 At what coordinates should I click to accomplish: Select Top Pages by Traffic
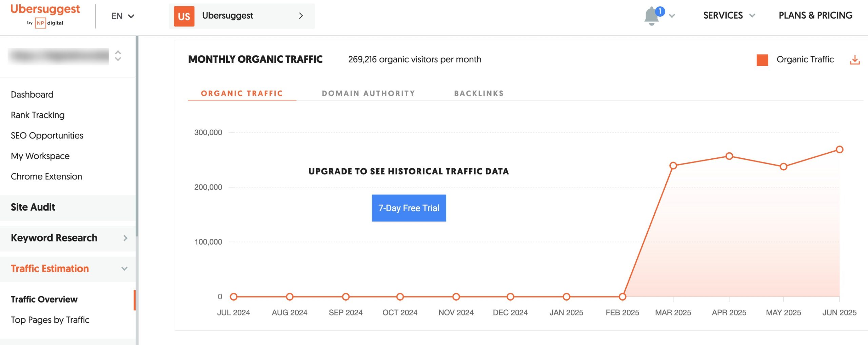pos(50,320)
